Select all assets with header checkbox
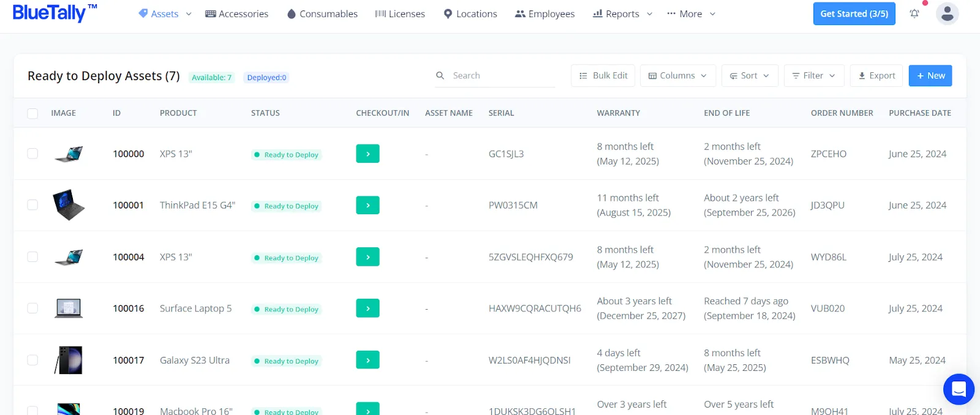The image size is (980, 415). tap(32, 113)
